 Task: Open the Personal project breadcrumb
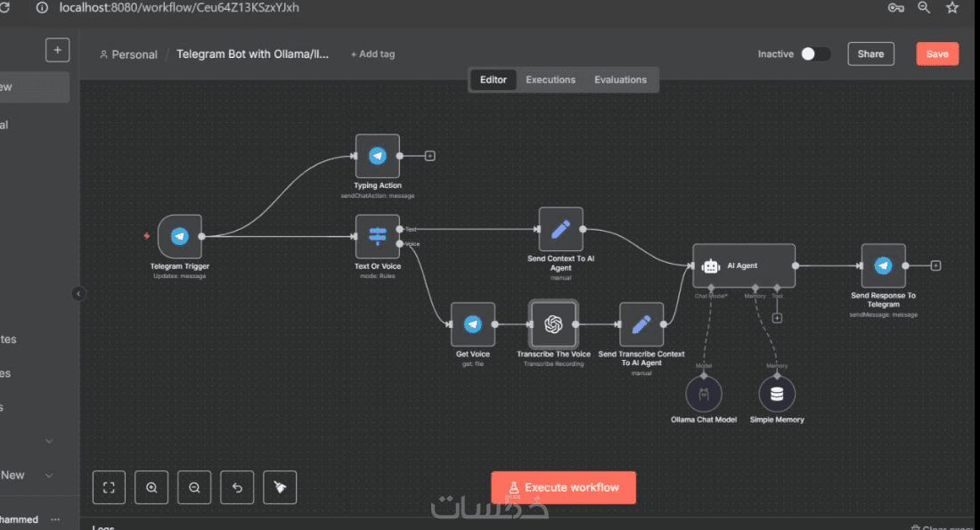coord(129,54)
